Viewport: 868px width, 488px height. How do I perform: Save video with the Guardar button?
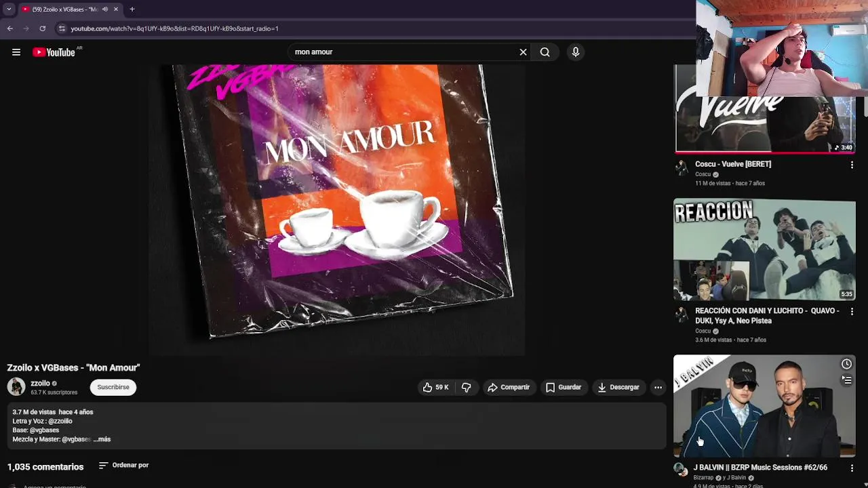click(x=564, y=387)
